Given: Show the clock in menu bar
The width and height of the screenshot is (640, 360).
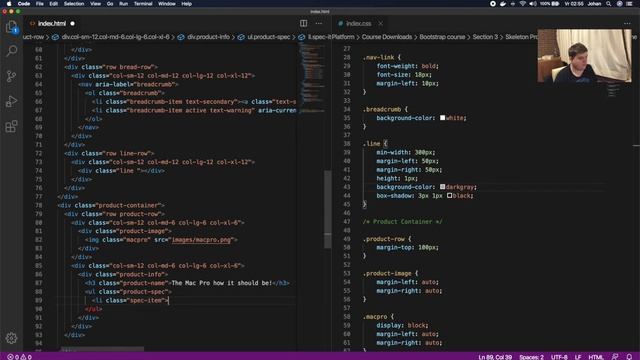Looking at the screenshot, I should click(573, 4).
